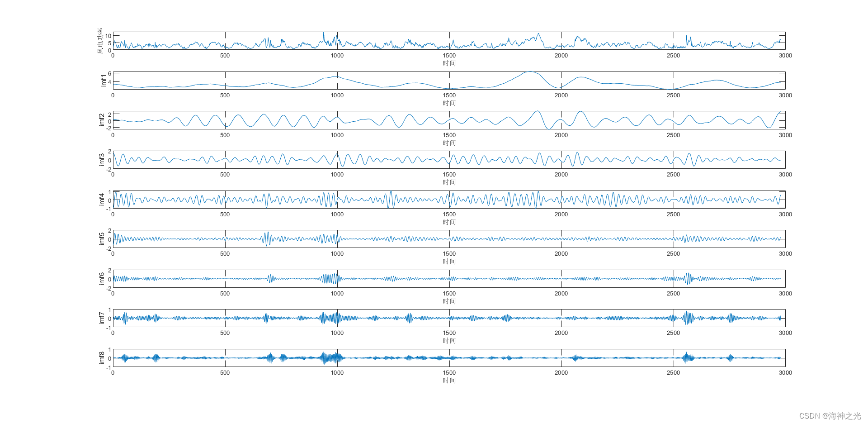Viewport: 868px width, 424px height.
Task: Click the 1000 tick below the imf8 plot
Action: point(337,373)
